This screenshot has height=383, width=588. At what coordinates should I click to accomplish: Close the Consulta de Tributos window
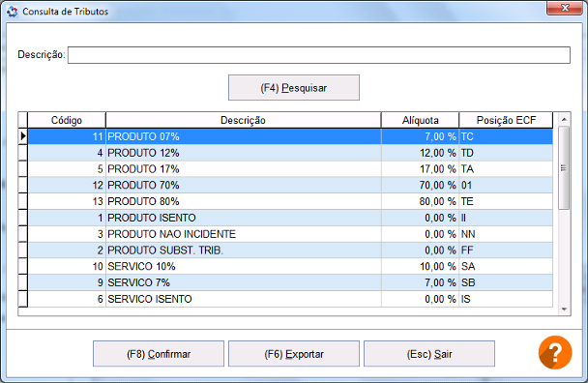pyautogui.click(x=565, y=8)
